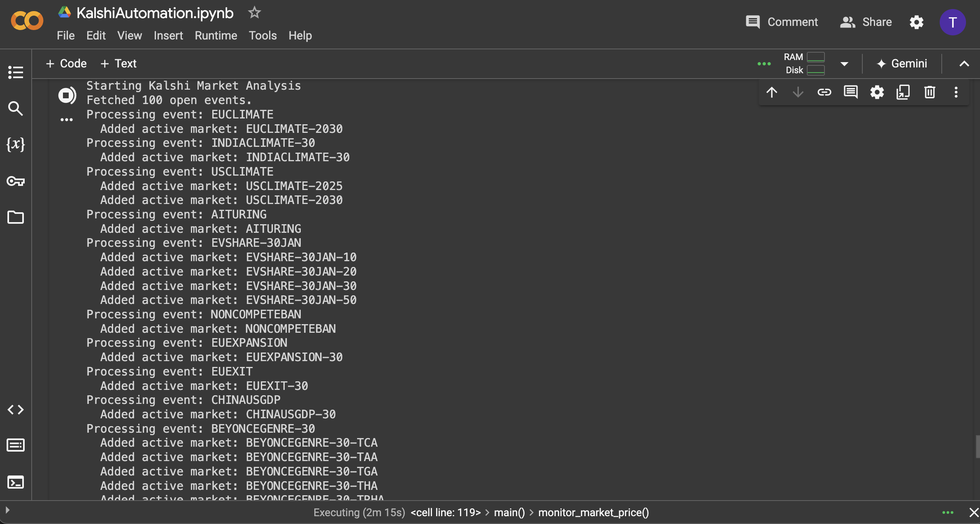Add a new Text cell
Image resolution: width=980 pixels, height=524 pixels.
(x=118, y=64)
